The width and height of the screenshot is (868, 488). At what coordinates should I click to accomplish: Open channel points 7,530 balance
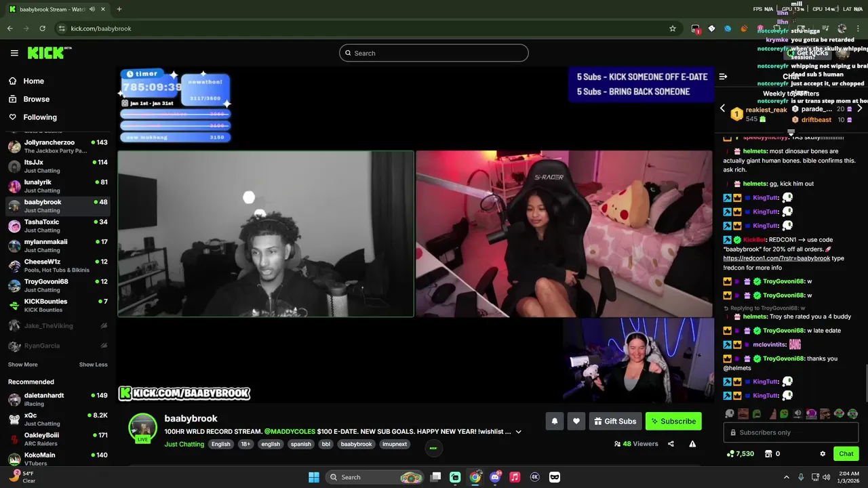click(x=740, y=453)
